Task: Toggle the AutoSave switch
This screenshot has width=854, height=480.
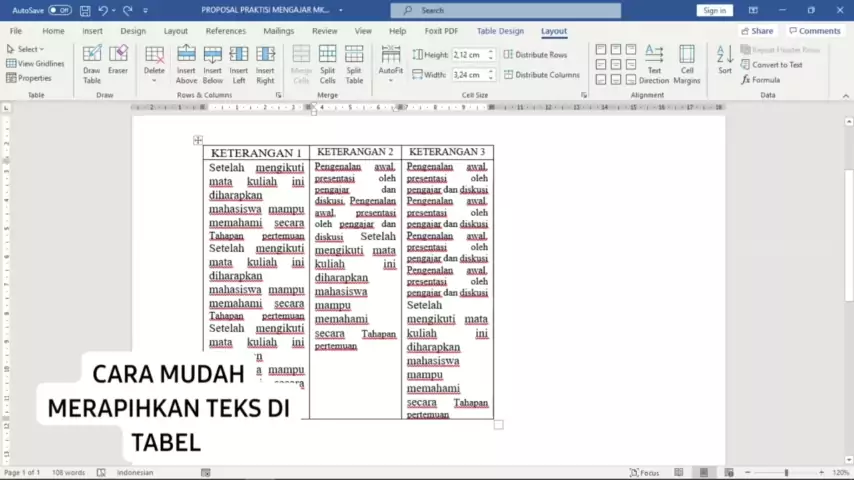Action: [59, 10]
